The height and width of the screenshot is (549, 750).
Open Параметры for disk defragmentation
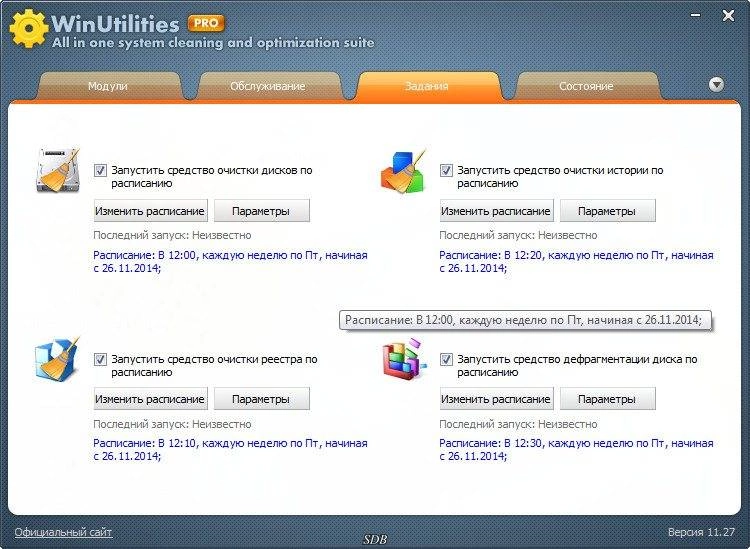(x=607, y=399)
